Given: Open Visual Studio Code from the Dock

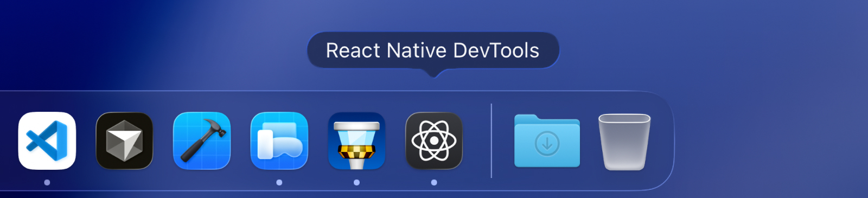Looking at the screenshot, I should (x=47, y=141).
